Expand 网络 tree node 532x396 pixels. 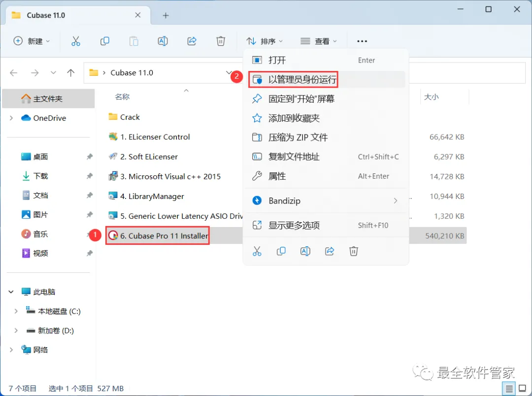click(11, 350)
